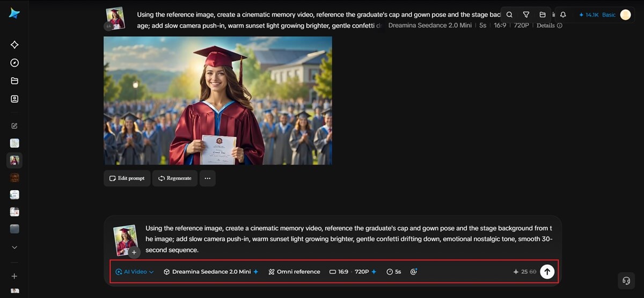The image size is (644, 298).
Task: Click the @ mention icon in toolbar
Action: click(413, 272)
